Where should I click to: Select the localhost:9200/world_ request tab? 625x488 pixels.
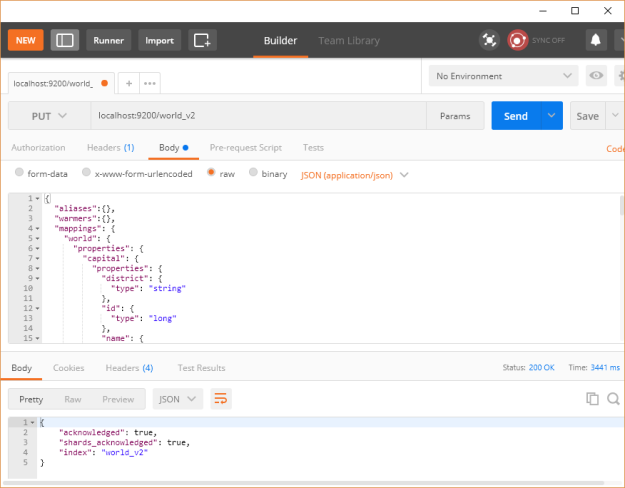(x=53, y=83)
